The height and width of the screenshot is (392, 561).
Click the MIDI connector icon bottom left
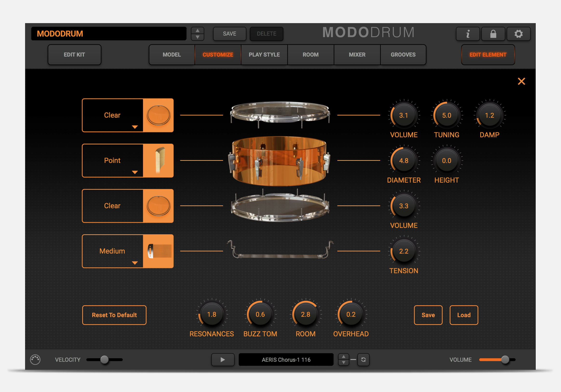(x=35, y=359)
